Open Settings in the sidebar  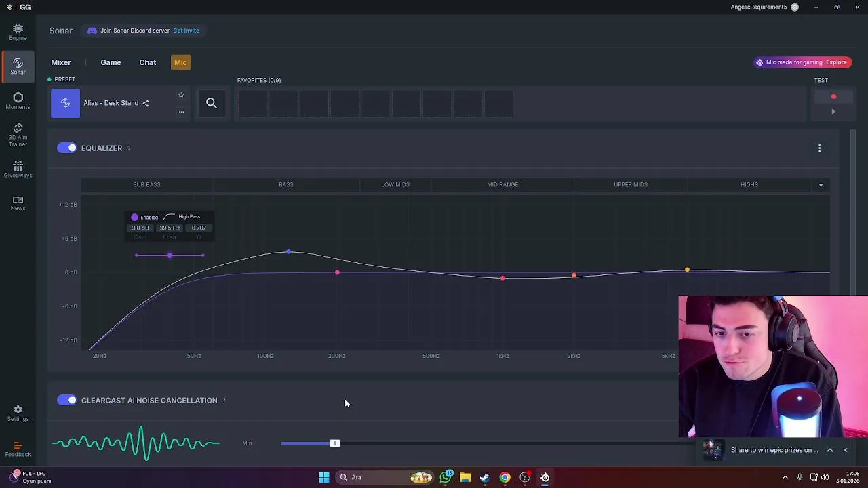click(18, 413)
